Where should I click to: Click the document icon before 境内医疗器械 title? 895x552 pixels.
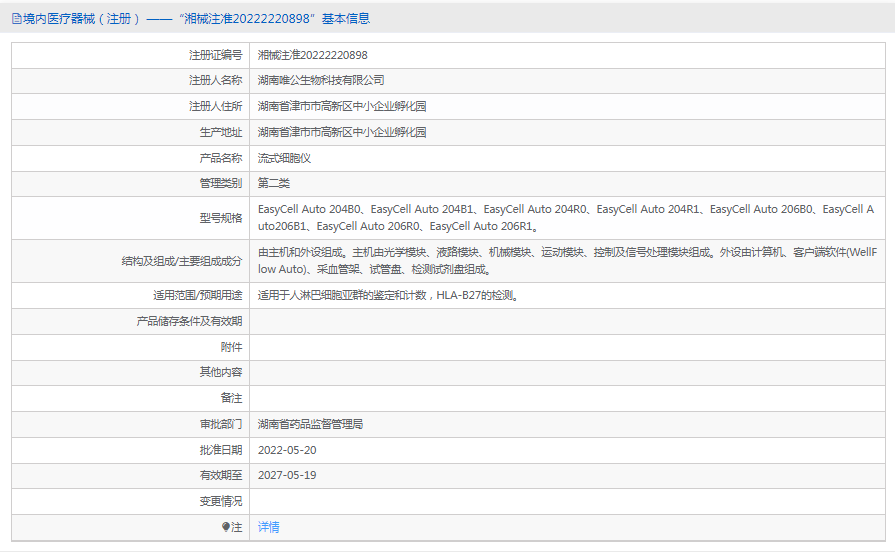pyautogui.click(x=17, y=19)
